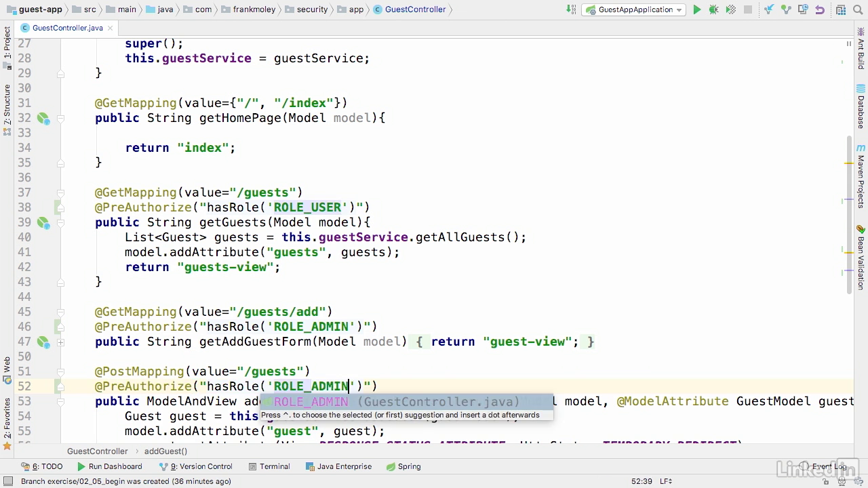Toggle fold marker at line 39 getGuests
868x488 pixels.
pos(60,223)
